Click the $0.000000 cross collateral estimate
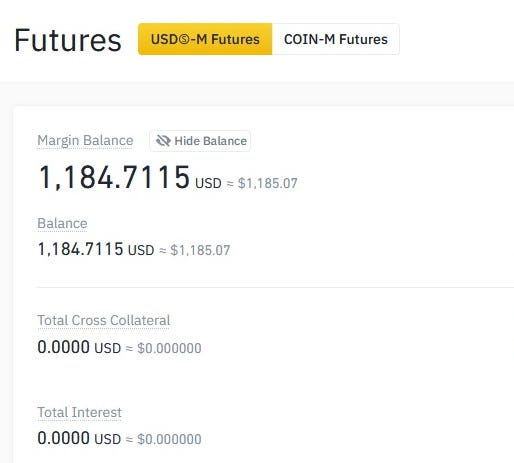 (x=169, y=348)
